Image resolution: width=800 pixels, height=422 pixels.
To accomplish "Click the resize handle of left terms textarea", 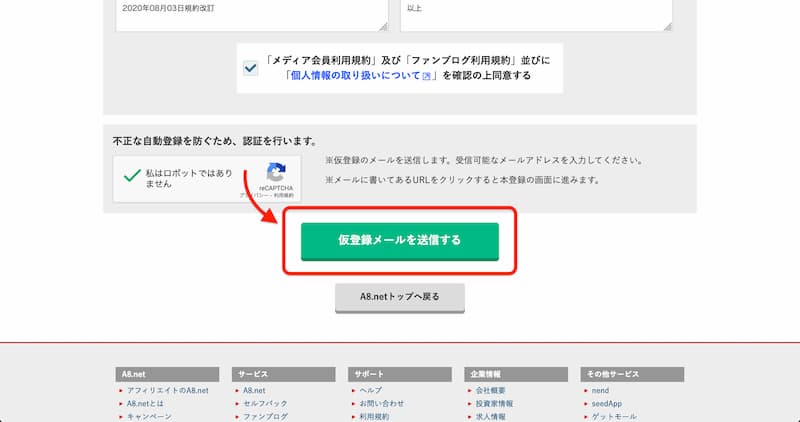I will pos(383,27).
